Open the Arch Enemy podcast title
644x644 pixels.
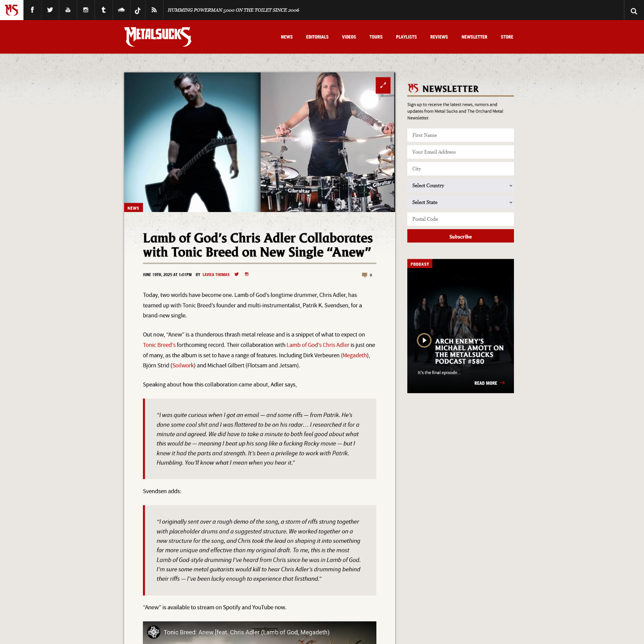click(x=469, y=351)
